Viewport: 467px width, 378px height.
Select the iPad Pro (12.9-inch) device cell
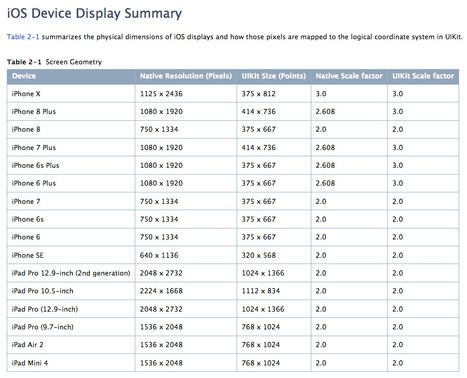(x=71, y=309)
